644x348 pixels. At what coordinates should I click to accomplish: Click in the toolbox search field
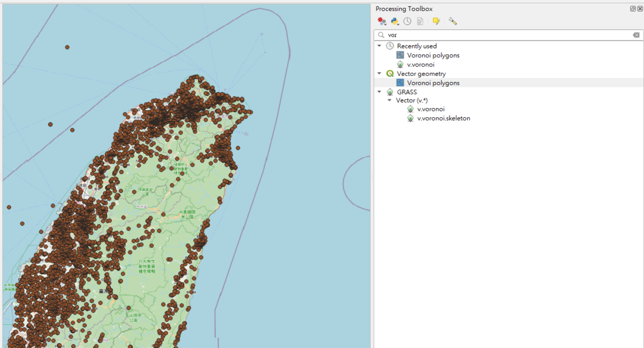click(x=500, y=35)
